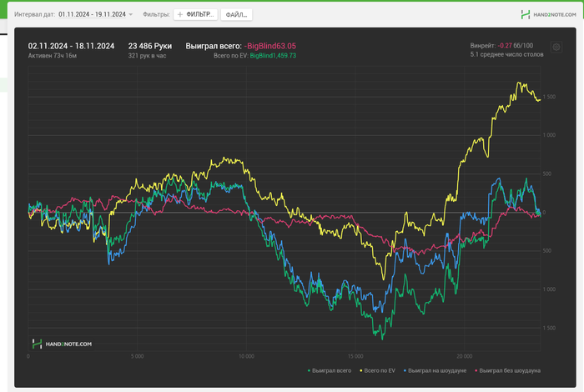Click the Фильтры label
The height and width of the screenshot is (392, 584).
157,14
